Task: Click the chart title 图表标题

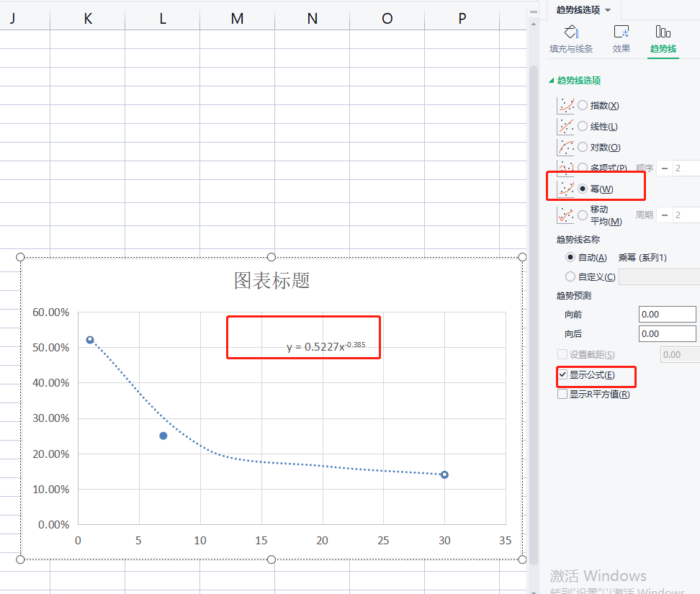Action: 272,281
